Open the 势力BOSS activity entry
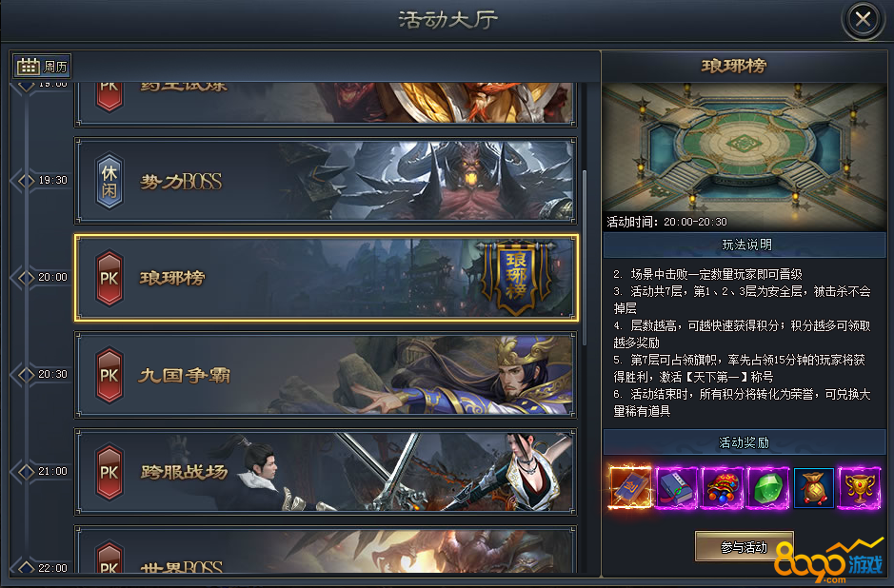The image size is (894, 588). [326, 181]
